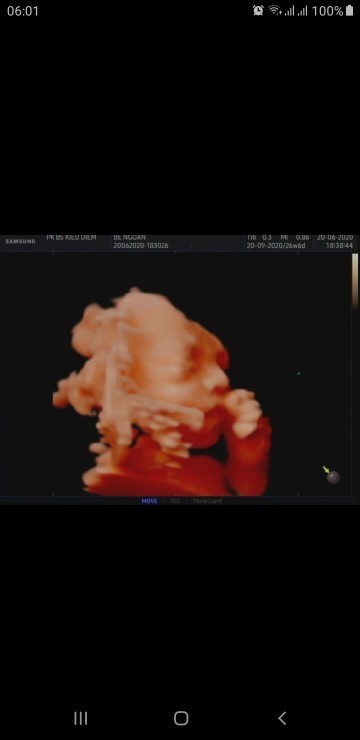The width and height of the screenshot is (360, 740).
Task: Tap the 06:01 clock
Action: point(23,11)
